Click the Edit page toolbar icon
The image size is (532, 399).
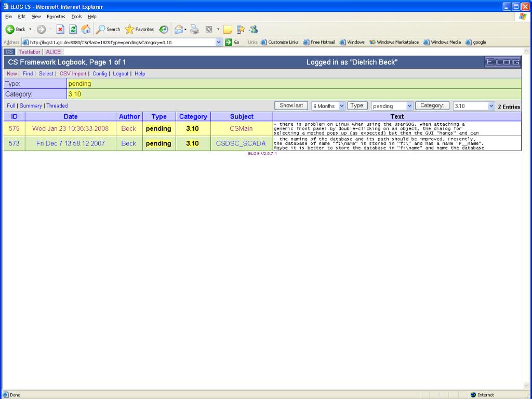click(209, 30)
